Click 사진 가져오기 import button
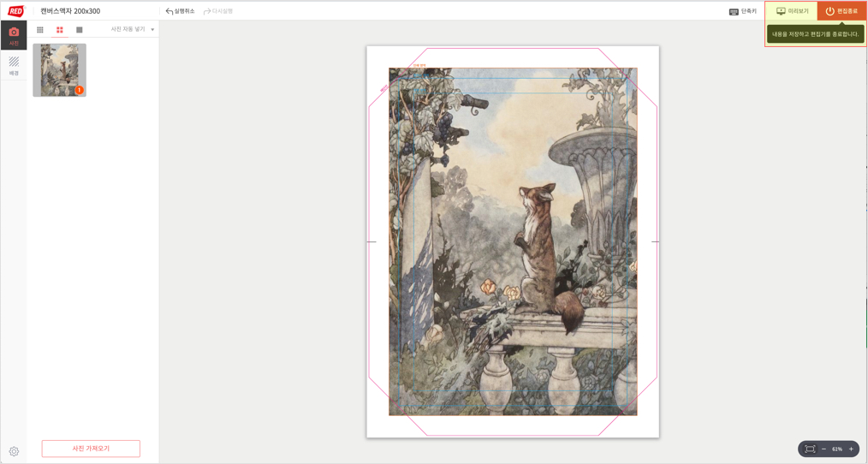The height and width of the screenshot is (464, 868). [x=91, y=449]
